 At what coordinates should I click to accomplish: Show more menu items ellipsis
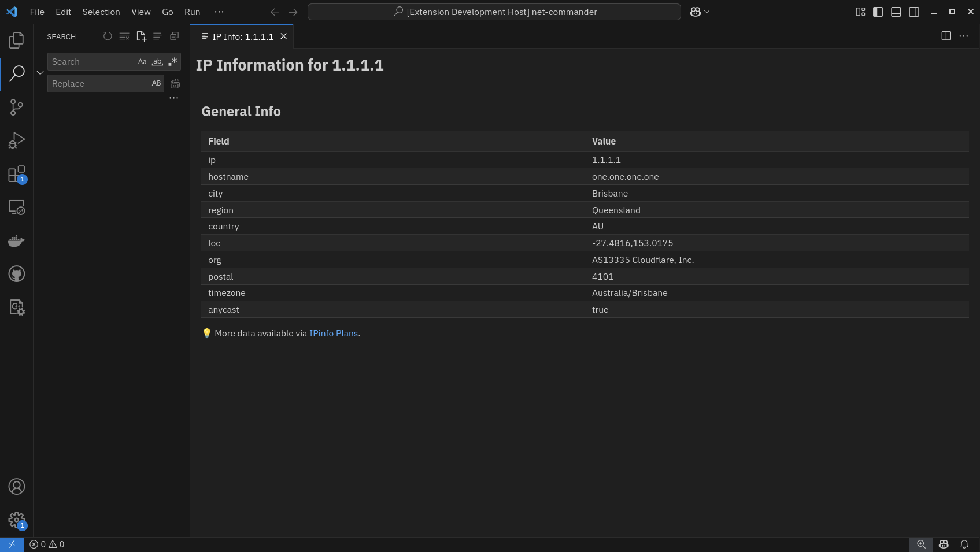219,12
